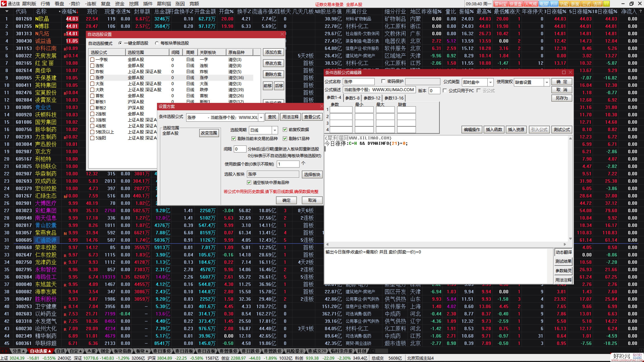
Task: Switch to 风险提示 bottom tab
Action: tap(295, 351)
